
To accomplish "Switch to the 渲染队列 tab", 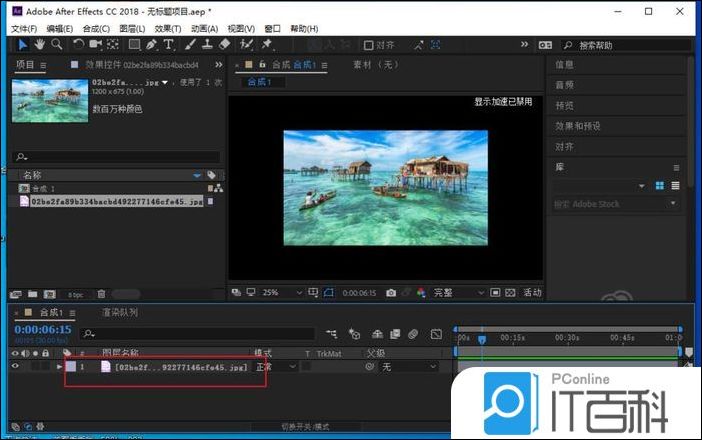I will click(120, 312).
